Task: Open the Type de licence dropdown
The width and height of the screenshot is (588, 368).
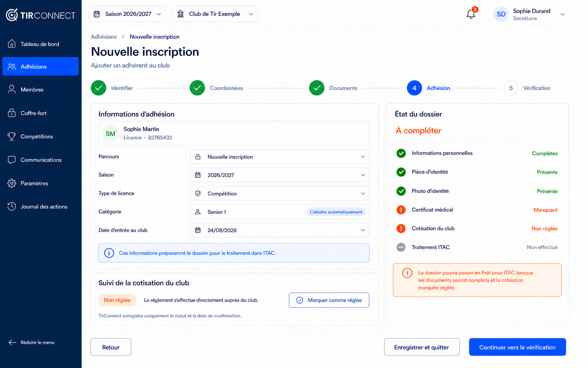Action: coord(280,193)
